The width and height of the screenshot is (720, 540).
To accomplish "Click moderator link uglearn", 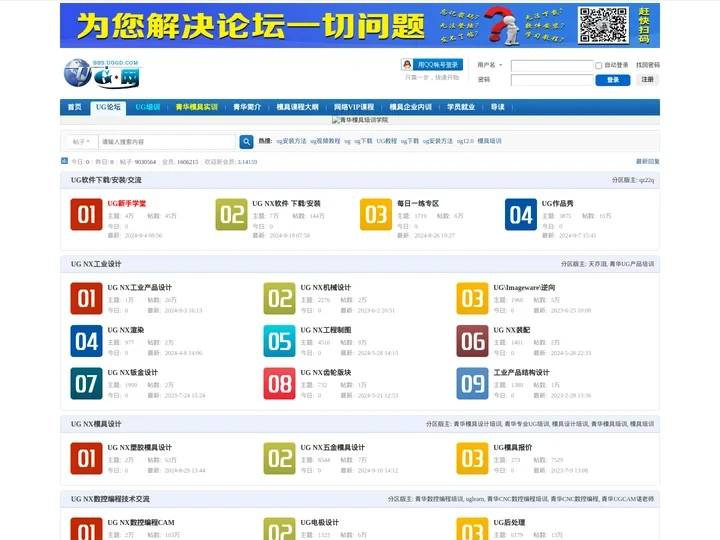I will [475, 499].
